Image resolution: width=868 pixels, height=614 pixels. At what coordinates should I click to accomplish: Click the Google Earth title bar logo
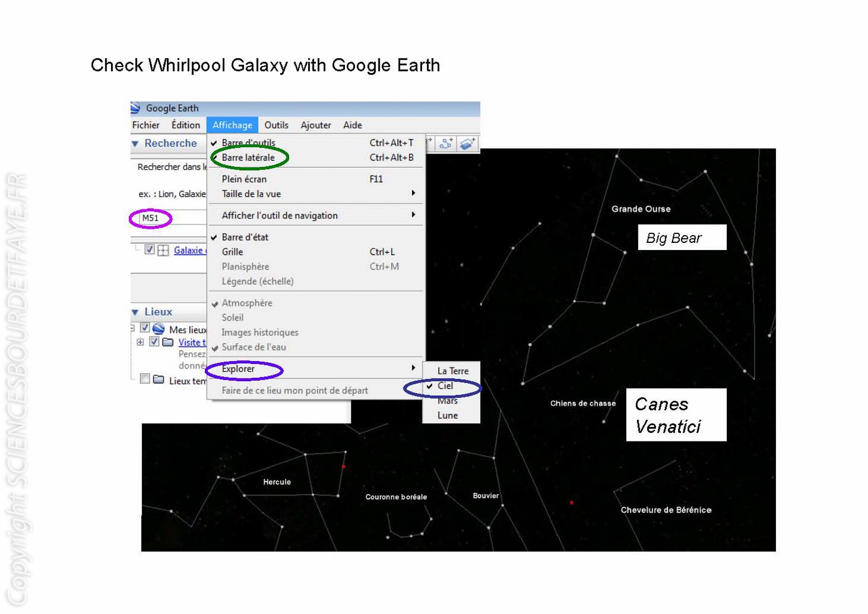pos(136,108)
